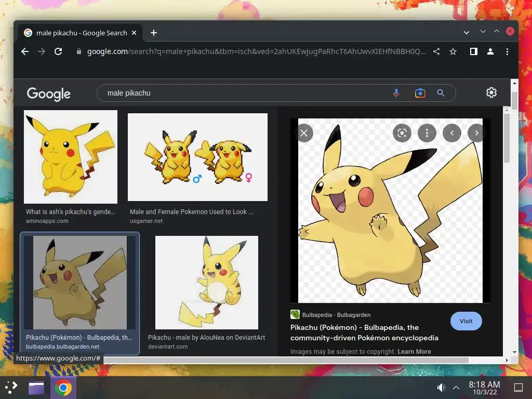Click the Google logo
The height and width of the screenshot is (399, 532).
coord(48,94)
